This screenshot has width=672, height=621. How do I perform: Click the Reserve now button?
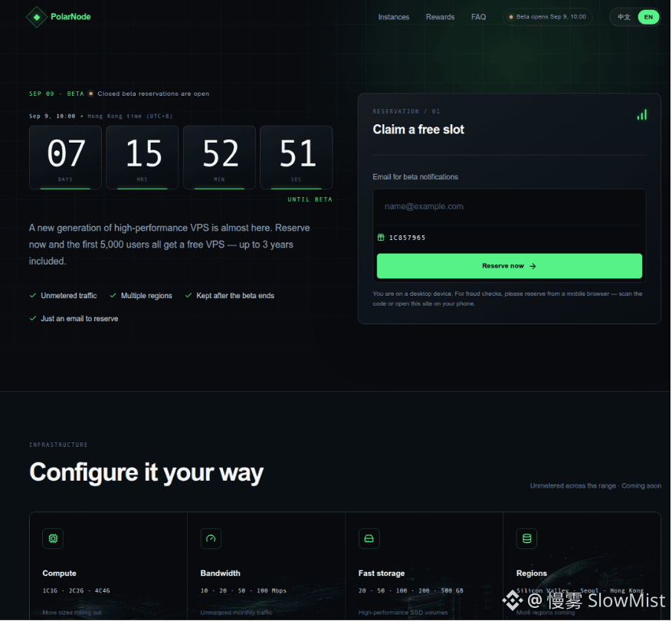click(x=509, y=266)
